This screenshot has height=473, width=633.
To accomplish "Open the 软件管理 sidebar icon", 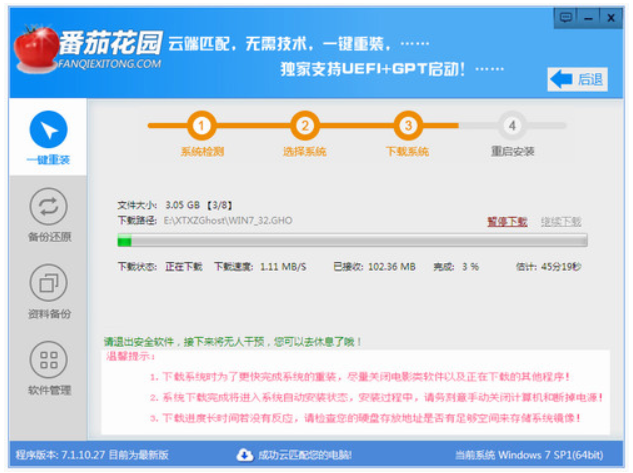I will [48, 360].
